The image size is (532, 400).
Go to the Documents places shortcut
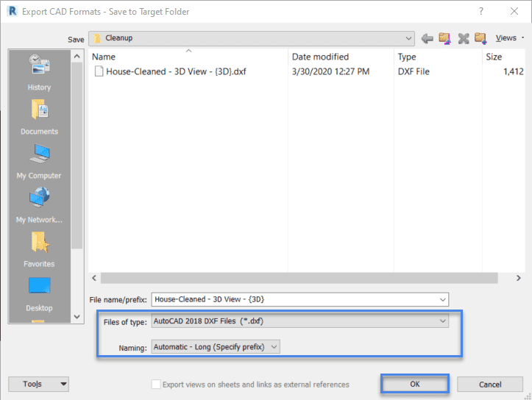[39, 117]
